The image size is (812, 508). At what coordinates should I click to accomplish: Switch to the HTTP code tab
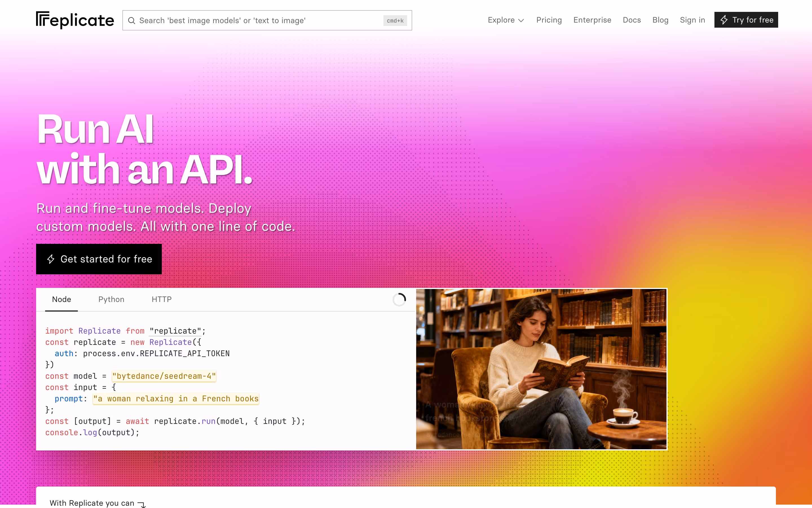pos(161,299)
